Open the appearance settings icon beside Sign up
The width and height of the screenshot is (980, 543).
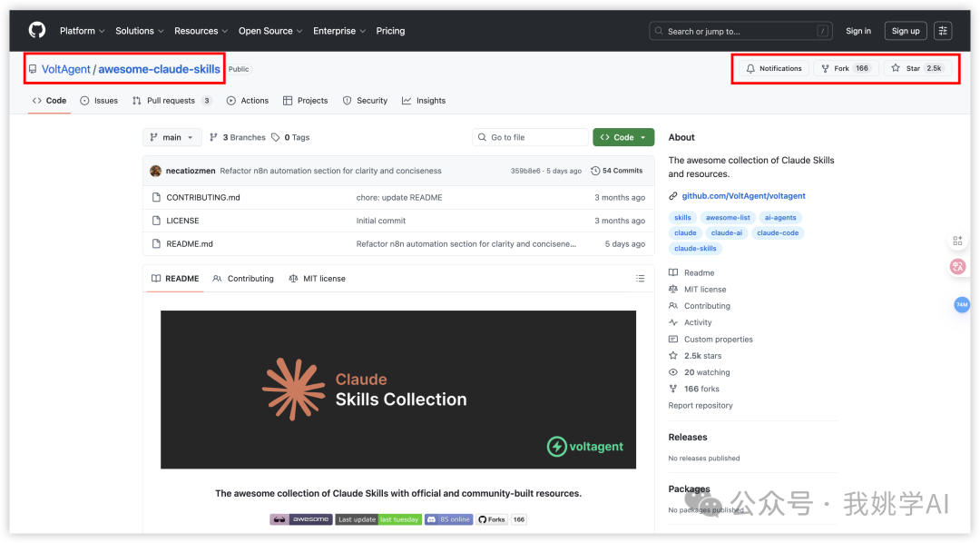coord(943,31)
